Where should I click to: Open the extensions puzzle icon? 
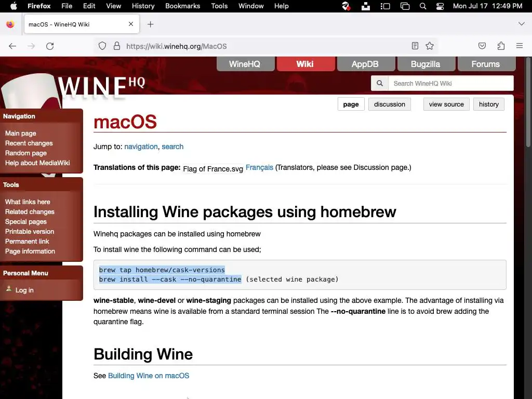click(x=501, y=46)
